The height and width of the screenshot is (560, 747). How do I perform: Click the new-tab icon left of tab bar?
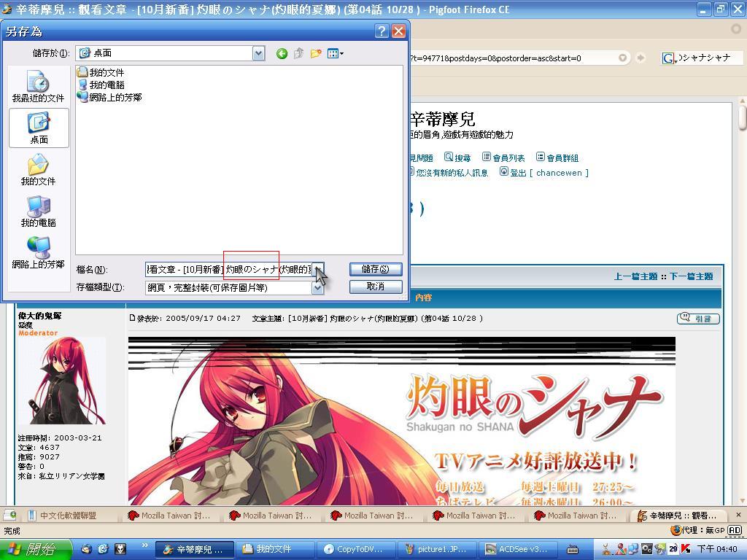[x=9, y=516]
